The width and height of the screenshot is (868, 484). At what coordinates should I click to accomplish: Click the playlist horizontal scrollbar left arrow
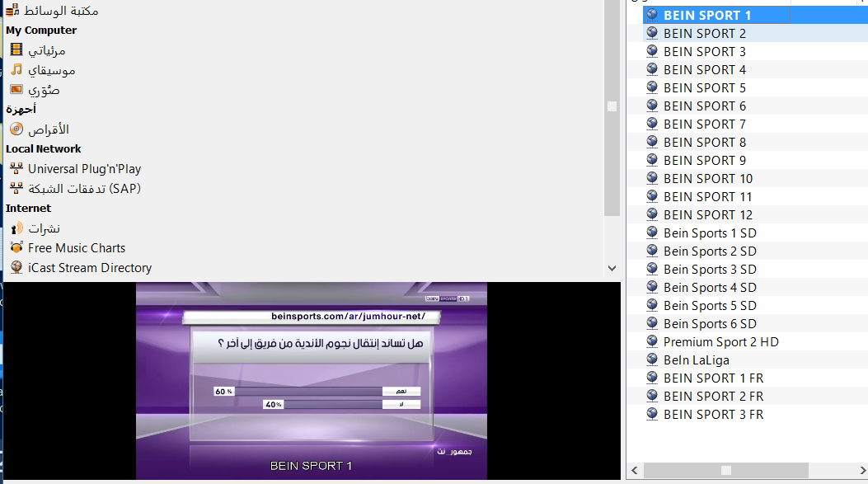tap(635, 470)
